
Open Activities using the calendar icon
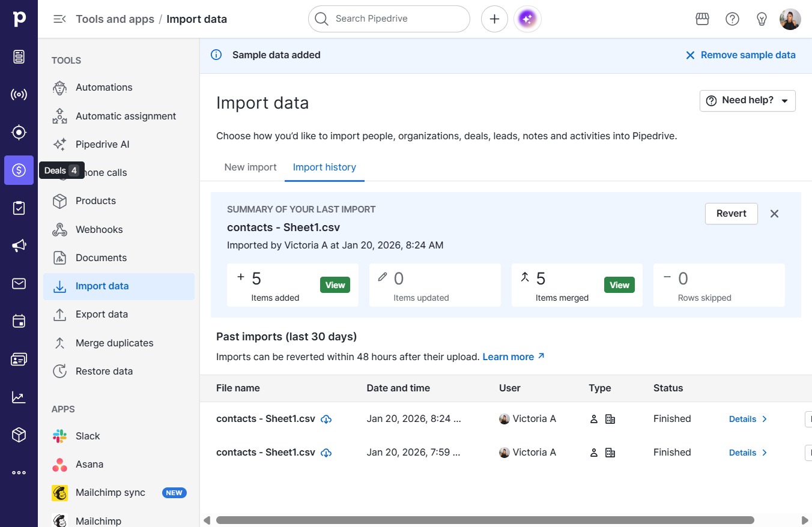click(x=19, y=321)
